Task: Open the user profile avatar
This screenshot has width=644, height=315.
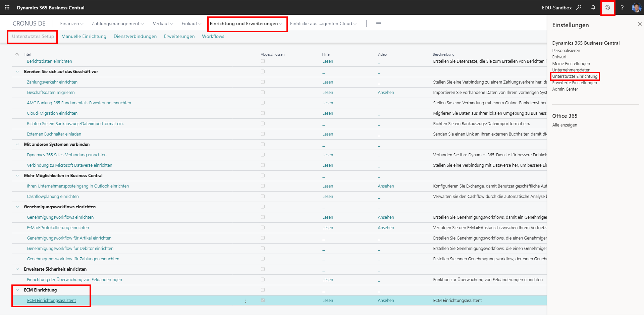Action: [636, 7]
